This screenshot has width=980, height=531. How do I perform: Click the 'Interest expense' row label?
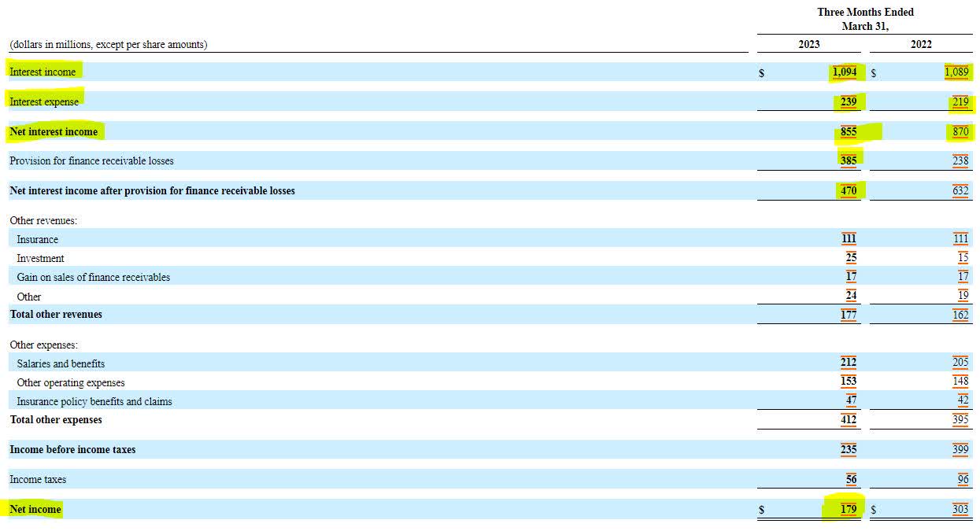(x=44, y=101)
